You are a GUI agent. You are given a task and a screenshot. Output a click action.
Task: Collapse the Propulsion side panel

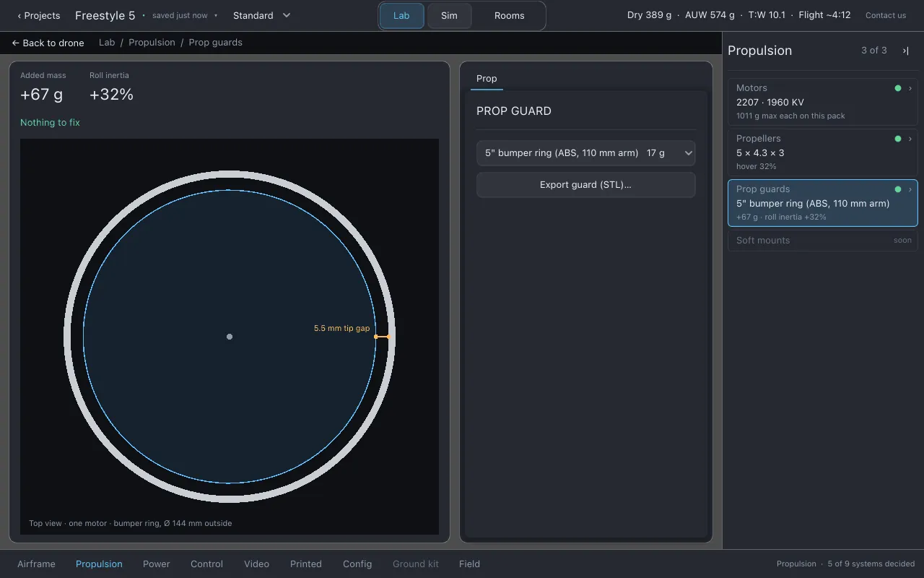pos(905,51)
